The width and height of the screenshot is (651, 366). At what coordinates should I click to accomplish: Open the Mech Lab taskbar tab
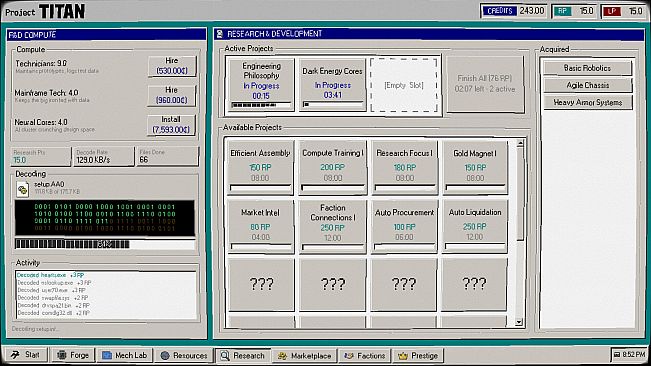[125, 355]
